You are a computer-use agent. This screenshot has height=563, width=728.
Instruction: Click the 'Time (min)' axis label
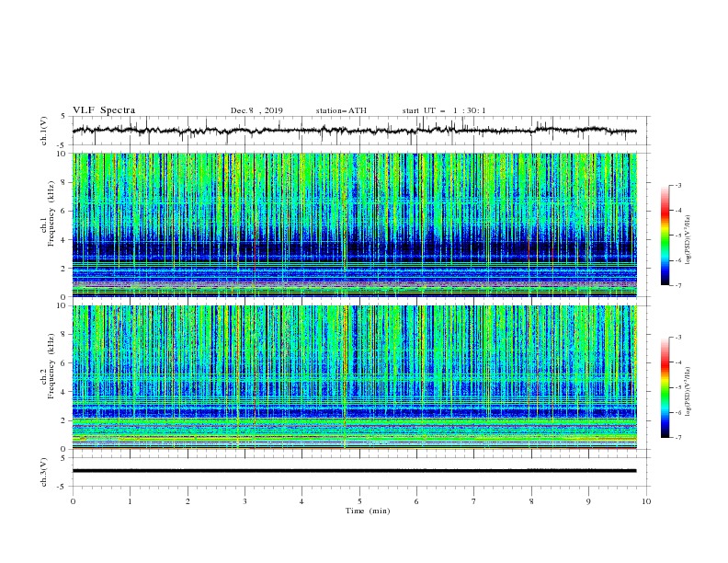368,511
